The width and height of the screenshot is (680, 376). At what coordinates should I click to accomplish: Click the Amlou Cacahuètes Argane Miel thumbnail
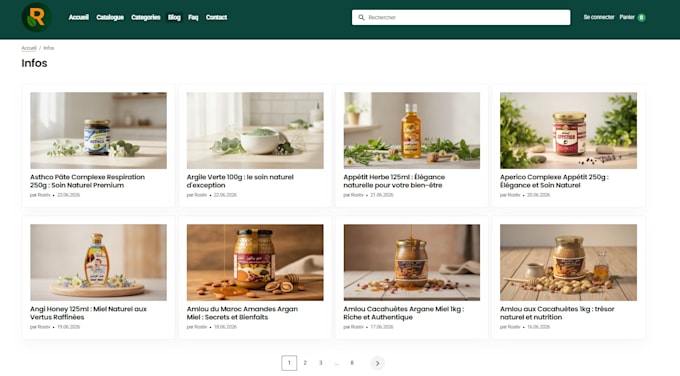tap(412, 262)
